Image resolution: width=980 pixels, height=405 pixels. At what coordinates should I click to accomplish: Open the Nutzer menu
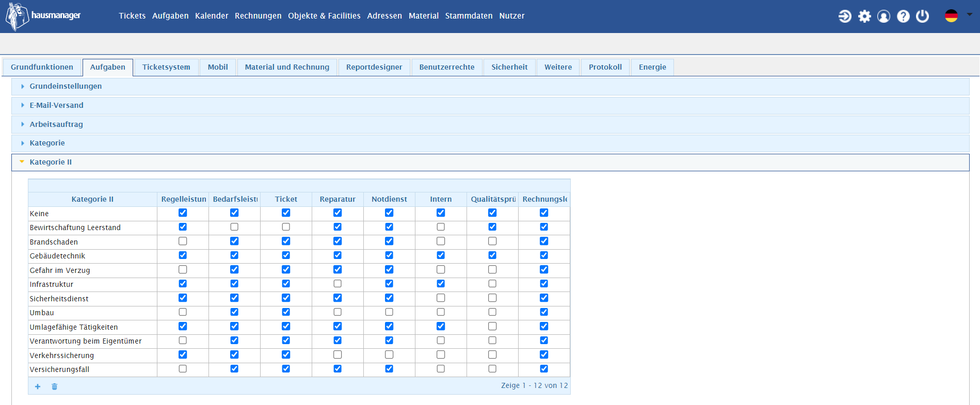[512, 16]
